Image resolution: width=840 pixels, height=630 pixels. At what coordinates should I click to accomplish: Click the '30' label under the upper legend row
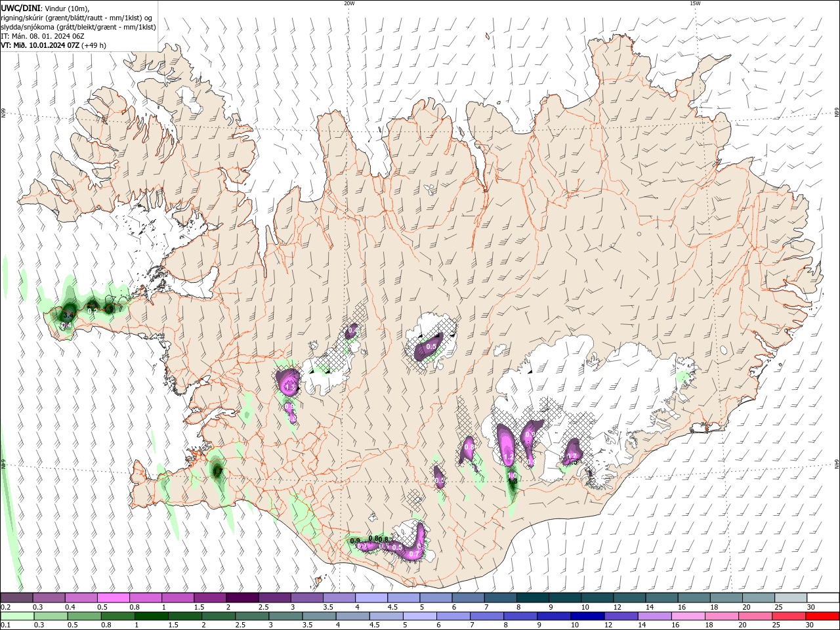pyautogui.click(x=810, y=607)
